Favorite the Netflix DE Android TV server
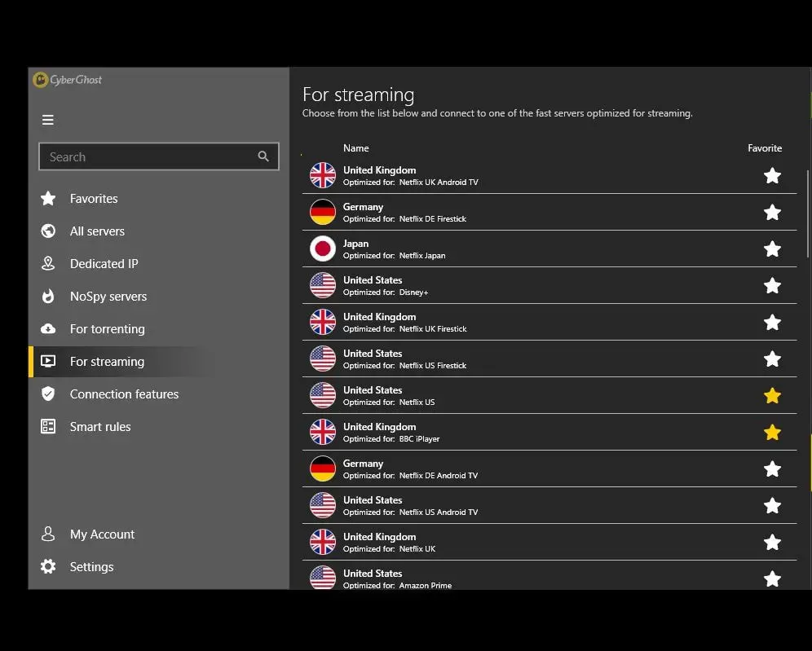The height and width of the screenshot is (651, 812). tap(772, 468)
